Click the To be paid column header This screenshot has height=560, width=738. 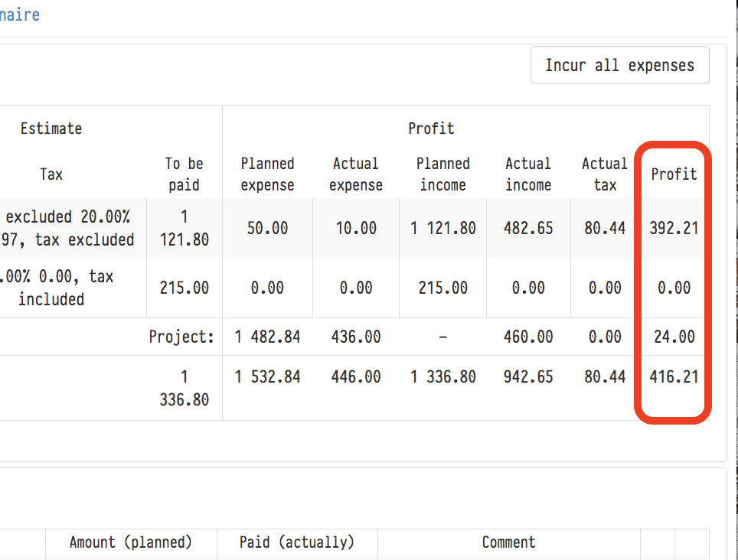(x=184, y=174)
